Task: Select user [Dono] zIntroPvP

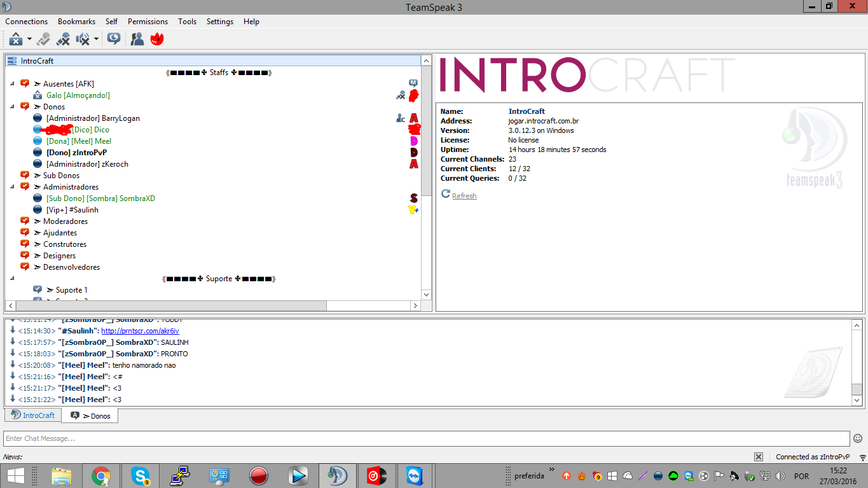Action: coord(76,153)
